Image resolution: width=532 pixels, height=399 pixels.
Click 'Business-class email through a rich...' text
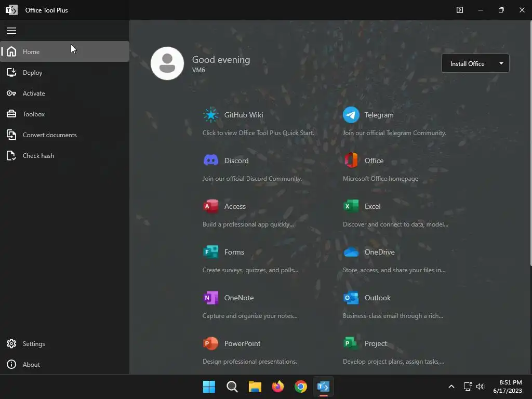[393, 316]
